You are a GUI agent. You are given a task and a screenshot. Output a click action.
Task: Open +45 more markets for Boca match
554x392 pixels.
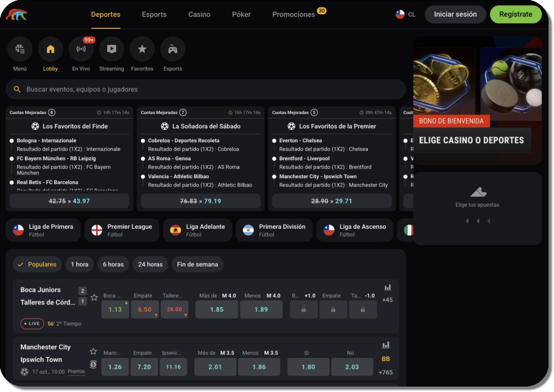tap(387, 300)
